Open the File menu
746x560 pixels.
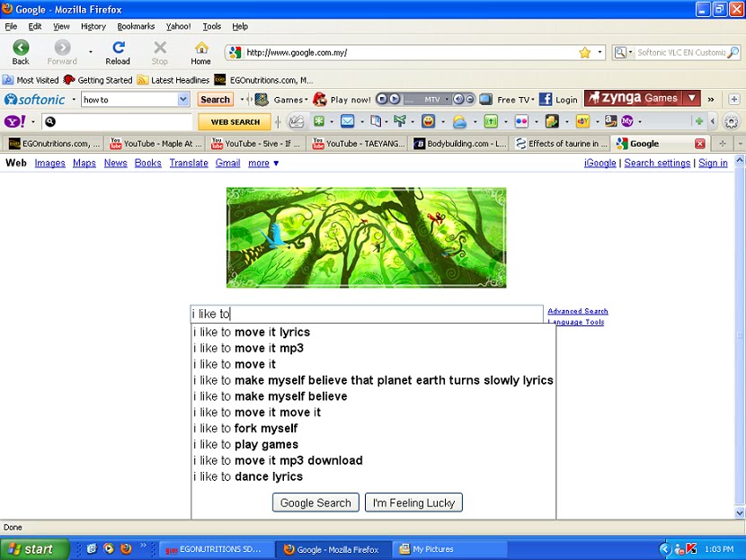(x=11, y=26)
